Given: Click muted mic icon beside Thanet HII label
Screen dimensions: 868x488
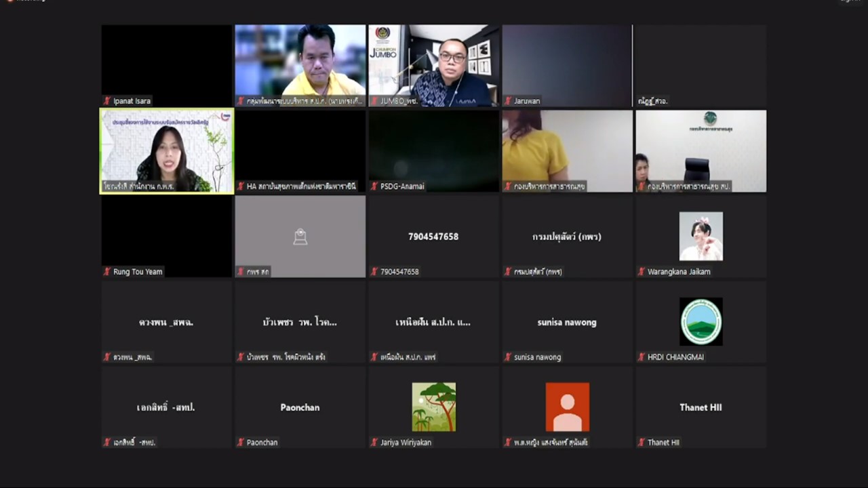Looking at the screenshot, I should 642,443.
